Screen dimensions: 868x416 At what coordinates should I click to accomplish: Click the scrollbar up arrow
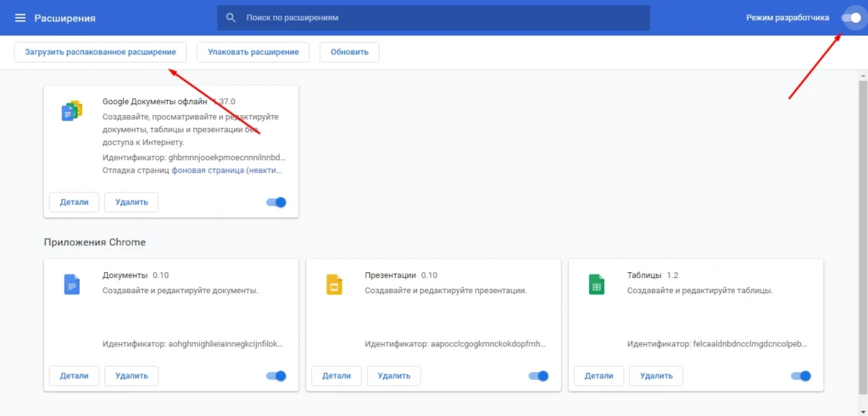click(862, 75)
